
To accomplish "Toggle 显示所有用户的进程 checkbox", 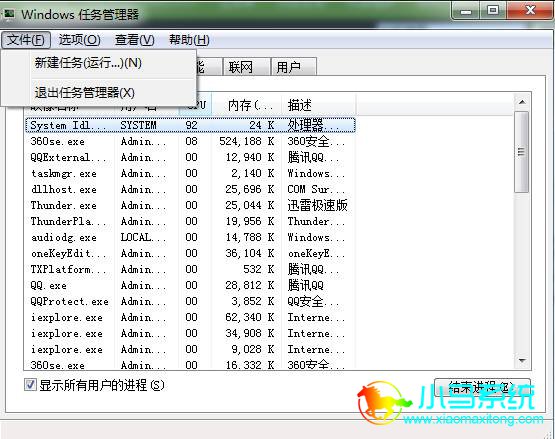I will pyautogui.click(x=30, y=384).
